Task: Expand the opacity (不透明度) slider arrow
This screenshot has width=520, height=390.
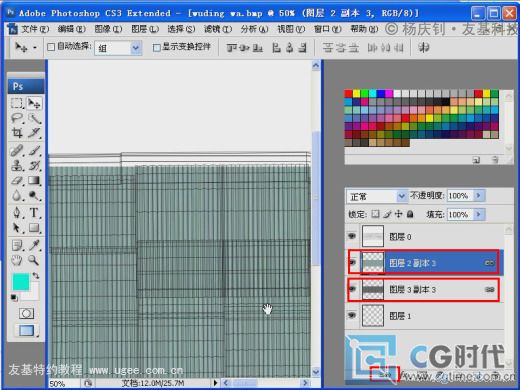Action: point(479,196)
